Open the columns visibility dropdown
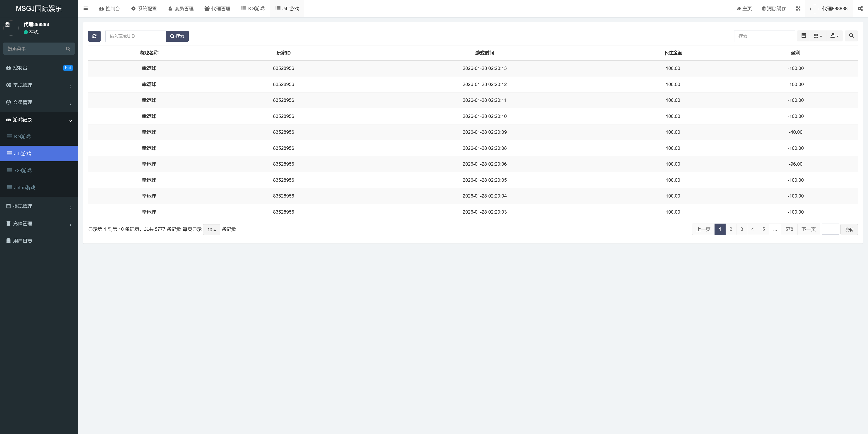Viewport: 868px width, 434px height. 818,36
